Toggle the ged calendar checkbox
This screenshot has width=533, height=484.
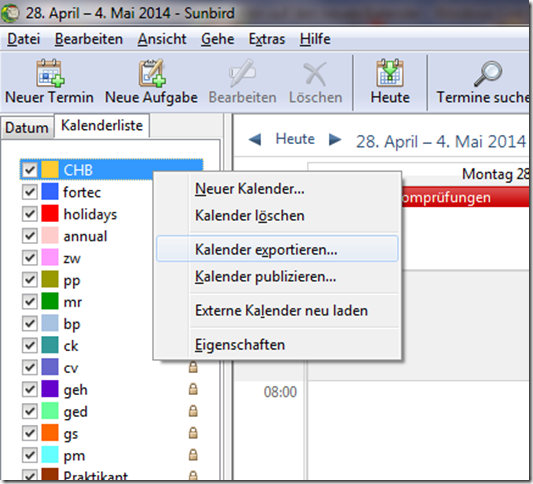(x=30, y=411)
